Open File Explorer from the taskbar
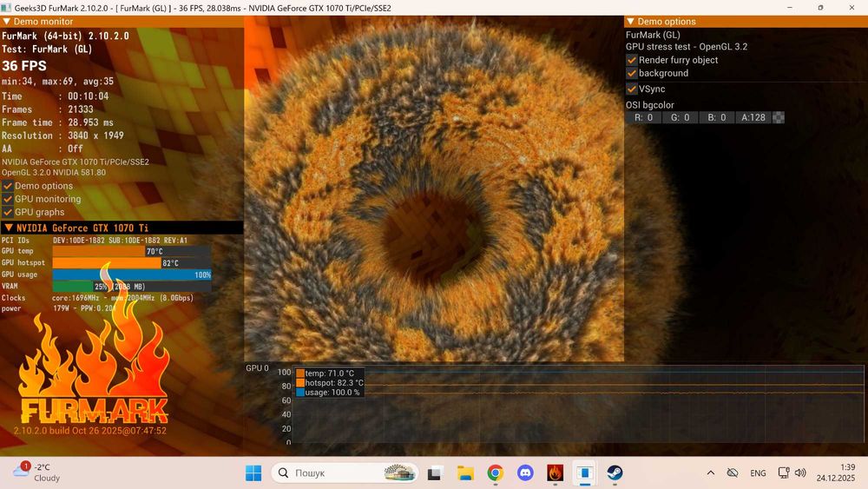The image size is (868, 489). pyautogui.click(x=465, y=473)
